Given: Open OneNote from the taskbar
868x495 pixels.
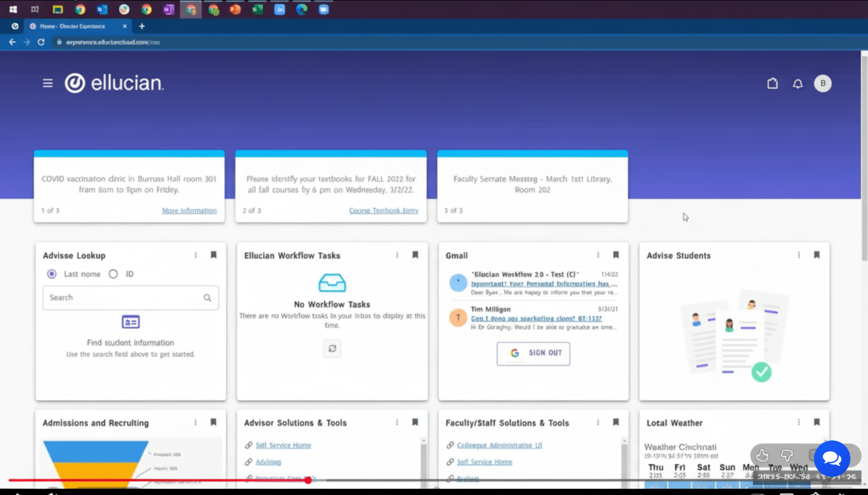Looking at the screenshot, I should 168,9.
